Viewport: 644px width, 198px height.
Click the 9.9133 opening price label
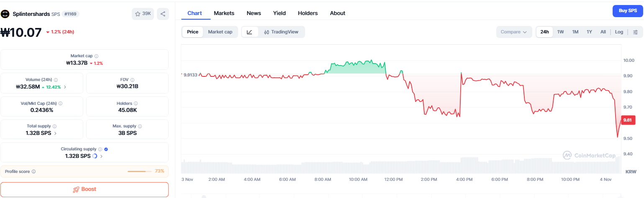click(x=190, y=75)
